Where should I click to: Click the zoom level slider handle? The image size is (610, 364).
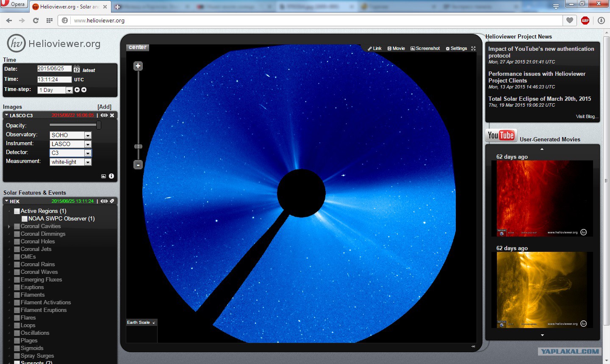138,146
